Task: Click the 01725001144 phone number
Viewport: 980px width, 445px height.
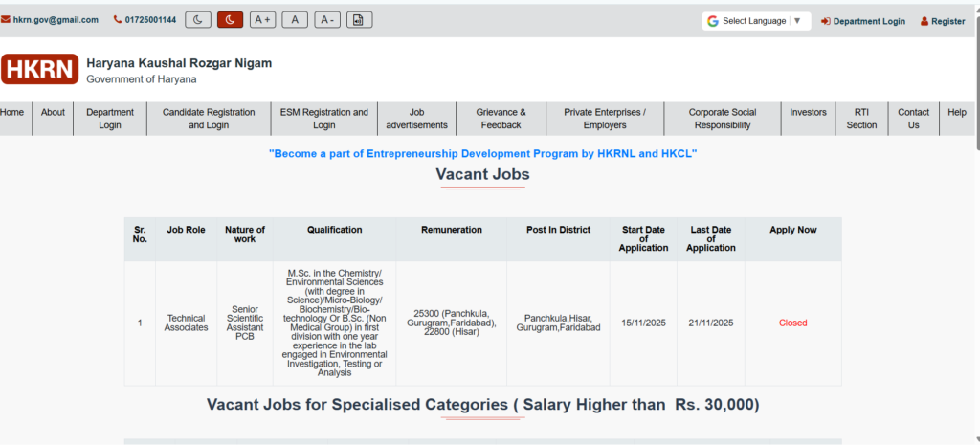Action: (x=150, y=20)
